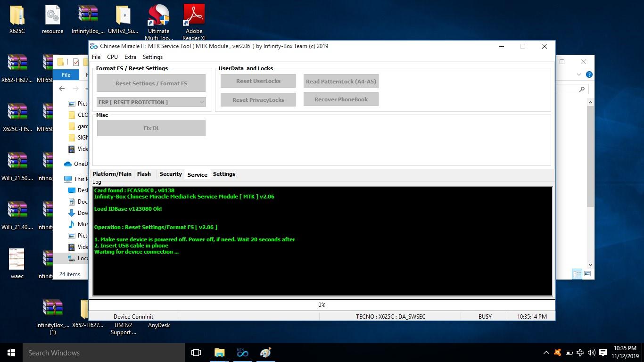Select the Ultimate Multi Tool desktop shortcut
Image resolution: width=644 pixels, height=362 pixels.
tap(158, 22)
